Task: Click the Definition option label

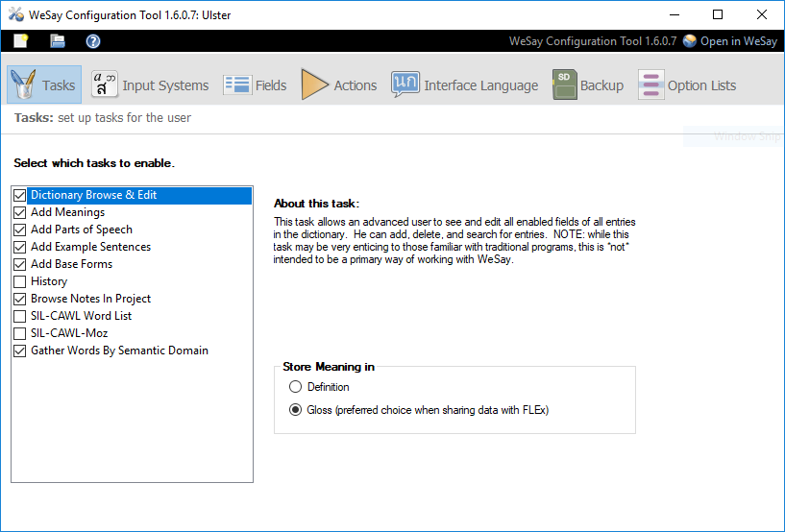Action: (328, 387)
